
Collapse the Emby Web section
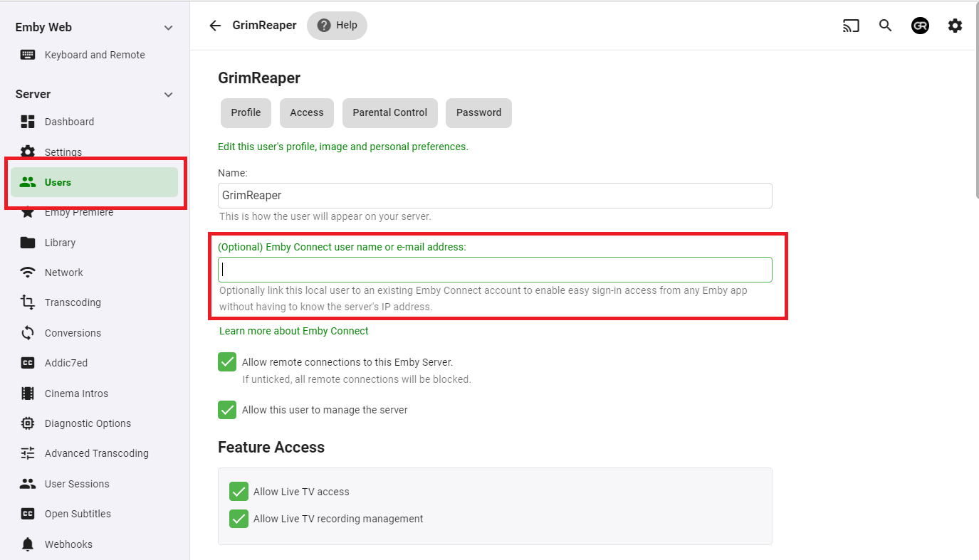click(x=168, y=28)
